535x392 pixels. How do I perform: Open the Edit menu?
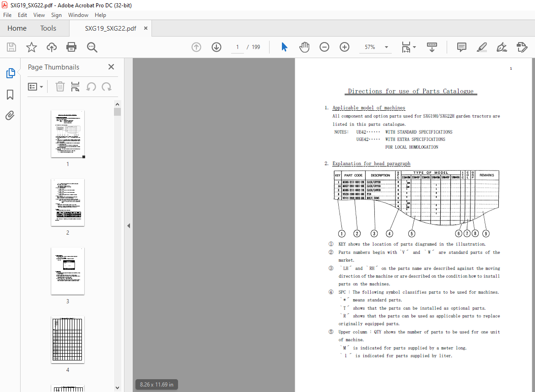pos(22,15)
